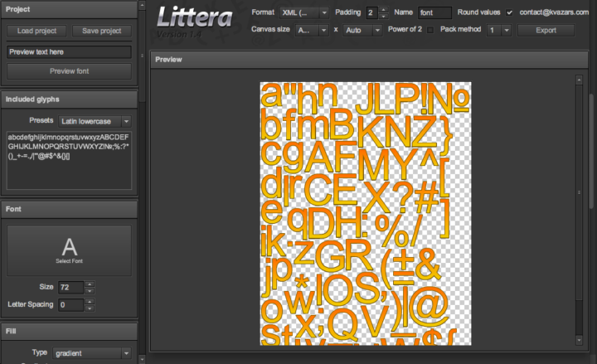Click the Load project button
This screenshot has width=597, height=364.
[36, 31]
